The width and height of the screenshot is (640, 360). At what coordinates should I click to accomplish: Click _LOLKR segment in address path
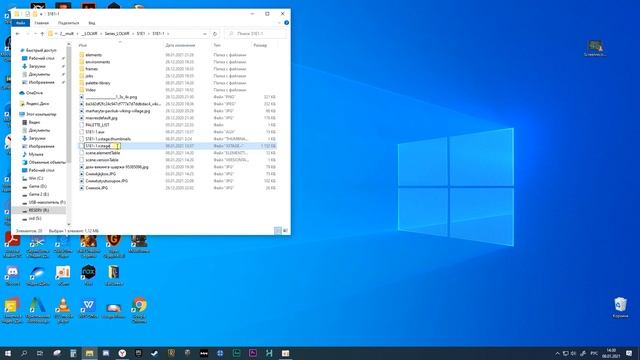(x=89, y=33)
